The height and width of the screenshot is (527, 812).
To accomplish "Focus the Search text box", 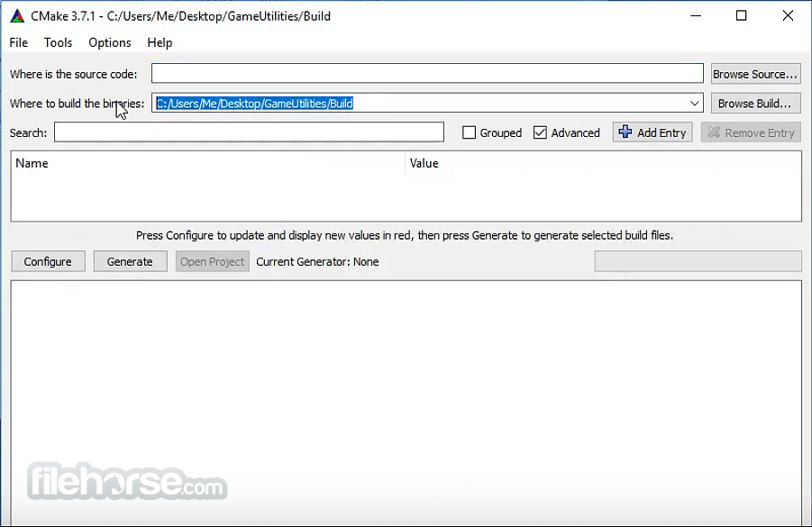I will (249, 132).
